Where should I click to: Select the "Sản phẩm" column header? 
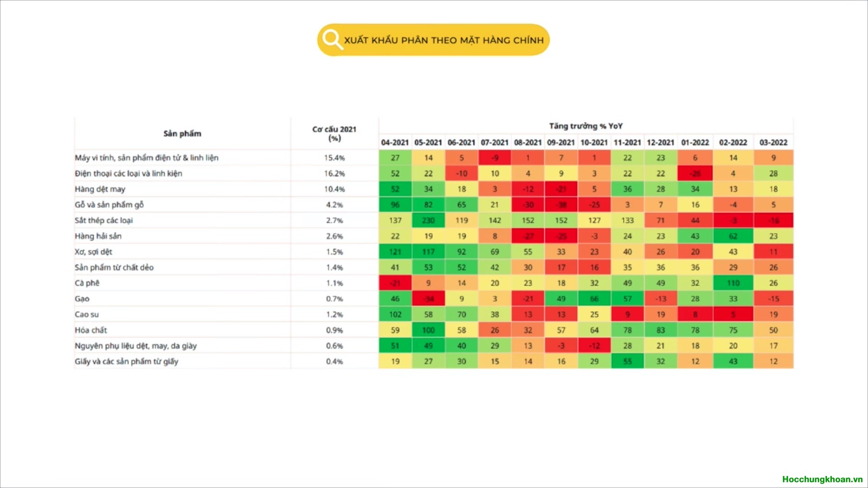pos(182,134)
